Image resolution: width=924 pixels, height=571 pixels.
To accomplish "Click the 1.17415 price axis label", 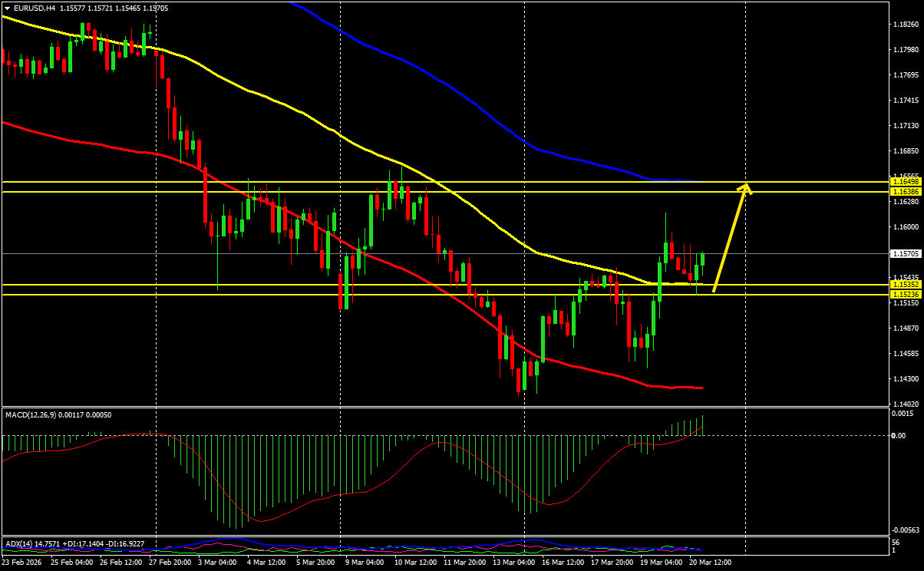I will [906, 101].
